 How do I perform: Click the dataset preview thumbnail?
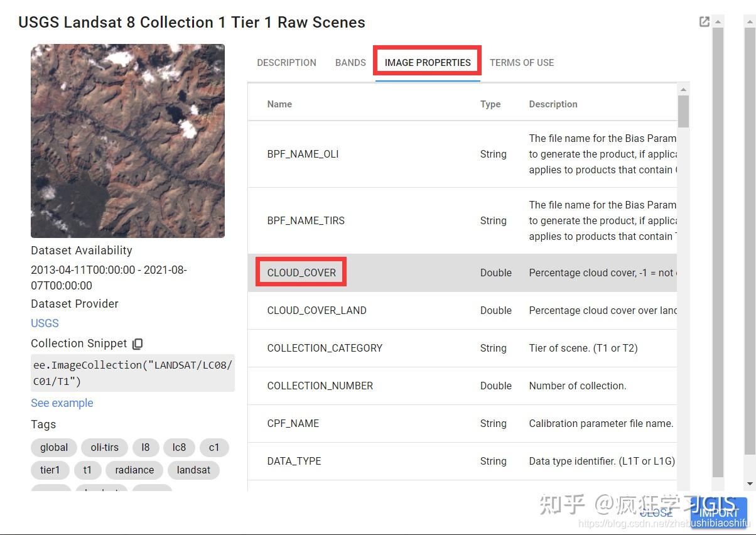click(127, 141)
